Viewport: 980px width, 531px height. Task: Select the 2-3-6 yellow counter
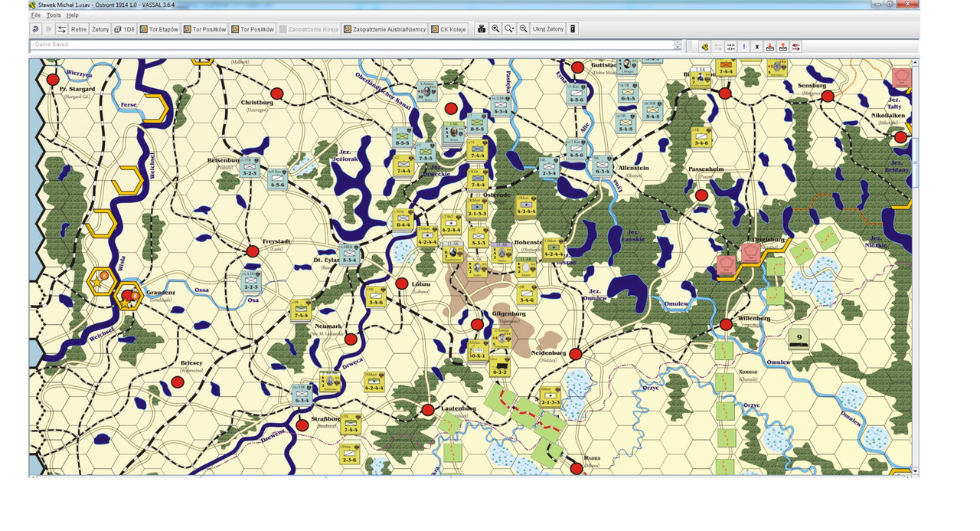point(348,453)
